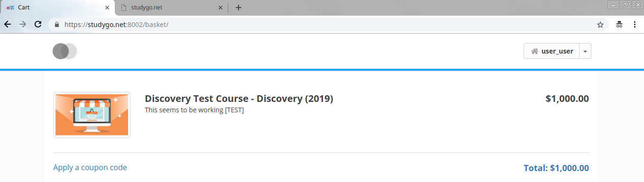Reload the basket page
Viewport: 644px width, 182px height.
pos(38,24)
